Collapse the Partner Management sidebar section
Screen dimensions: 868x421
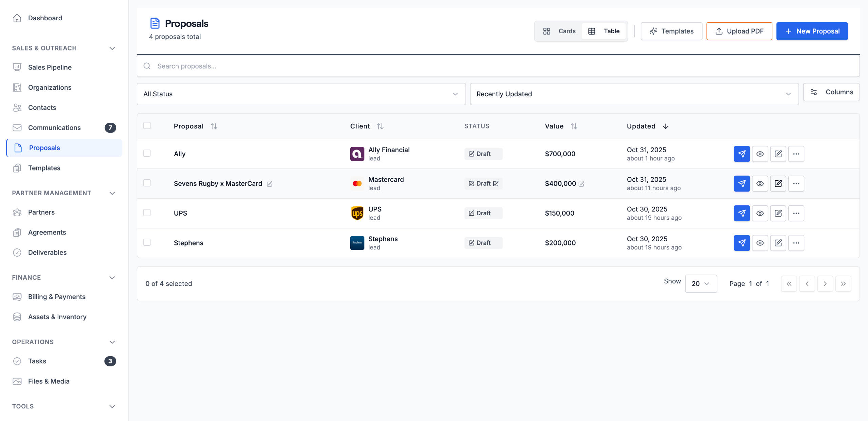pos(112,193)
